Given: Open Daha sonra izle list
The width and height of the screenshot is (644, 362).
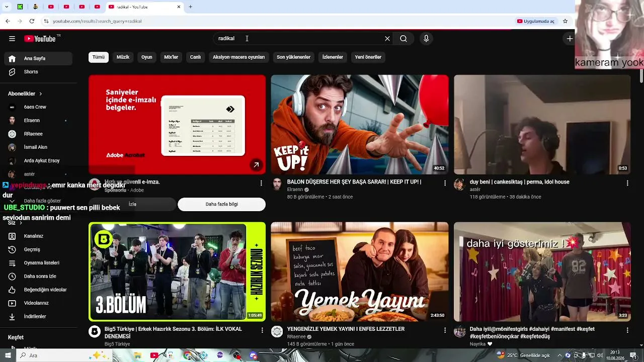Looking at the screenshot, I should coord(38,277).
